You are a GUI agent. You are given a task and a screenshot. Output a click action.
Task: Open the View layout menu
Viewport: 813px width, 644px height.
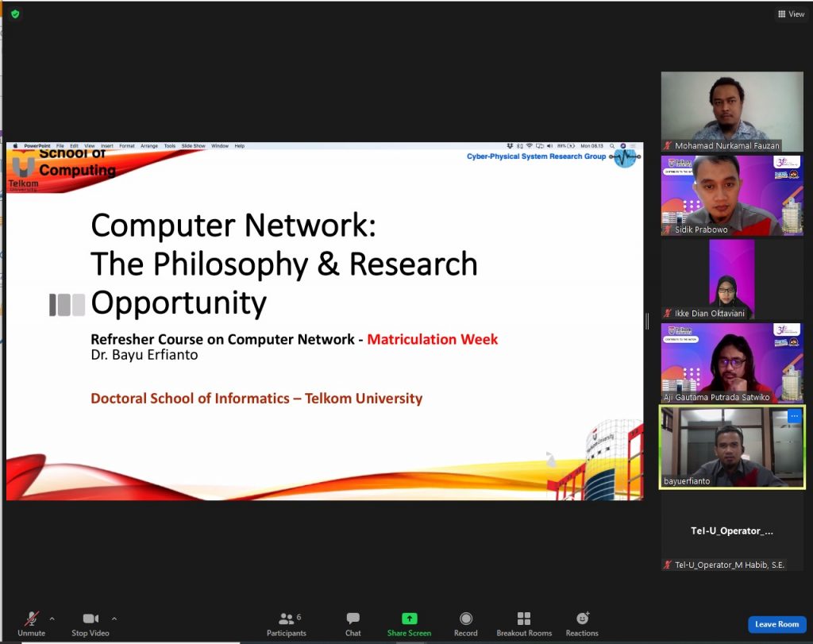pos(792,14)
